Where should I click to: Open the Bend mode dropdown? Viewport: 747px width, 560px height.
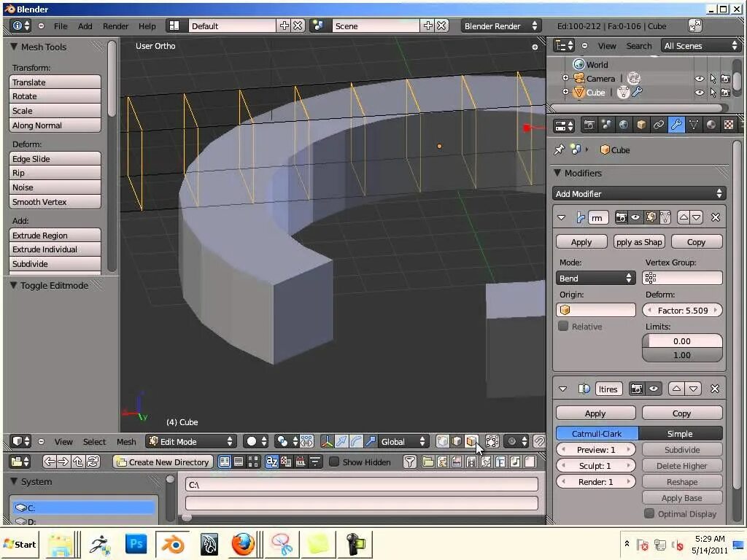[595, 278]
